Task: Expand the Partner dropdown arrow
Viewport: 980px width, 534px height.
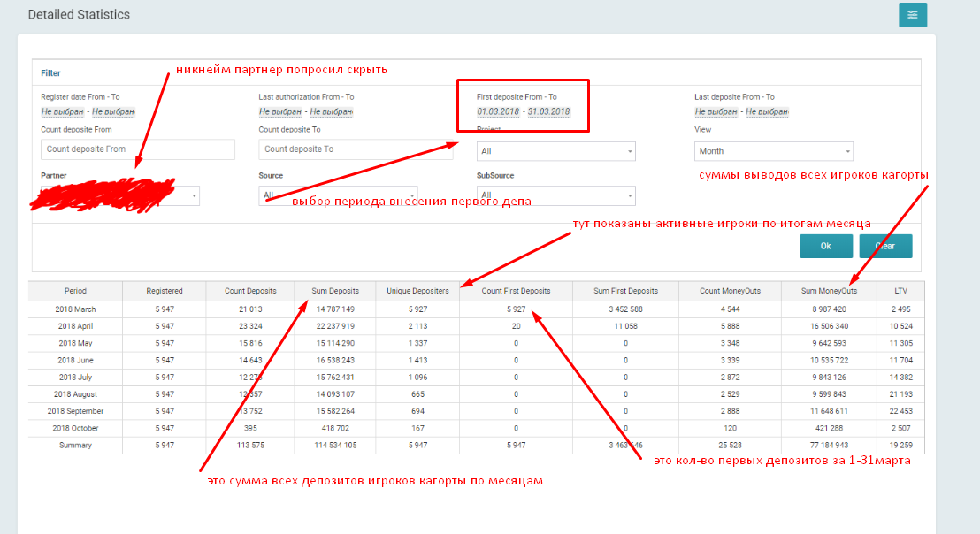Action: pyautogui.click(x=195, y=196)
